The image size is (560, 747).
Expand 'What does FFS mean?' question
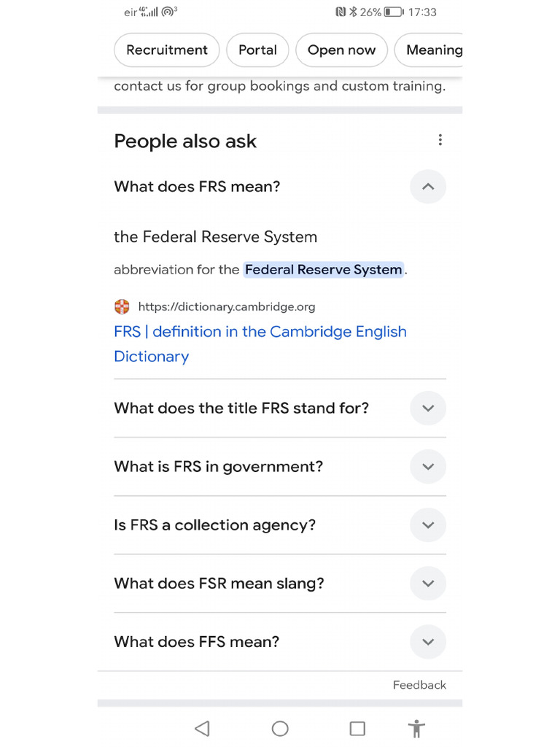pos(428,642)
